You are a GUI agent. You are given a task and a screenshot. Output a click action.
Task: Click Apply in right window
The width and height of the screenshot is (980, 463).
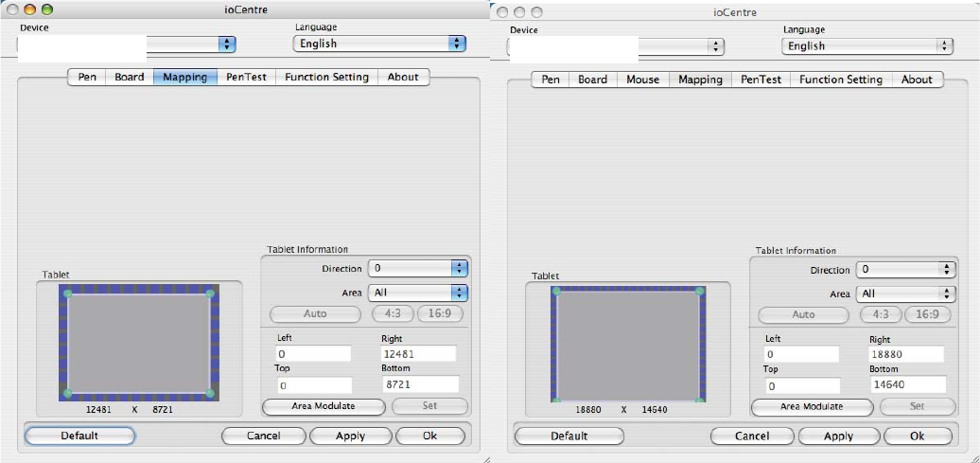pos(839,436)
